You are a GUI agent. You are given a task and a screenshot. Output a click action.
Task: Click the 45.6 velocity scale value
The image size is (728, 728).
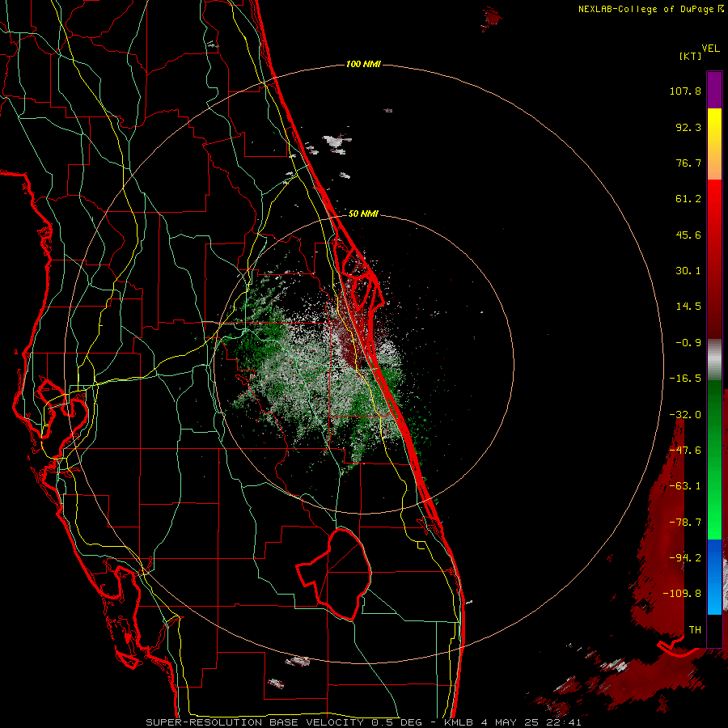click(x=688, y=235)
